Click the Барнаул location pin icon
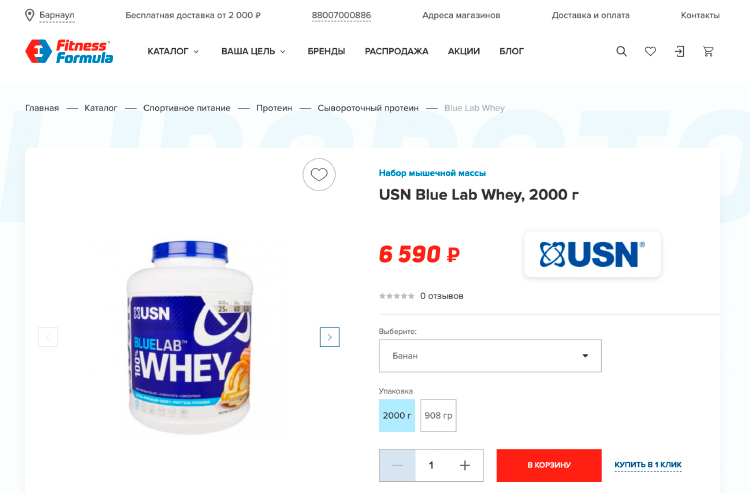Viewport: 750px width, 493px height. (30, 15)
